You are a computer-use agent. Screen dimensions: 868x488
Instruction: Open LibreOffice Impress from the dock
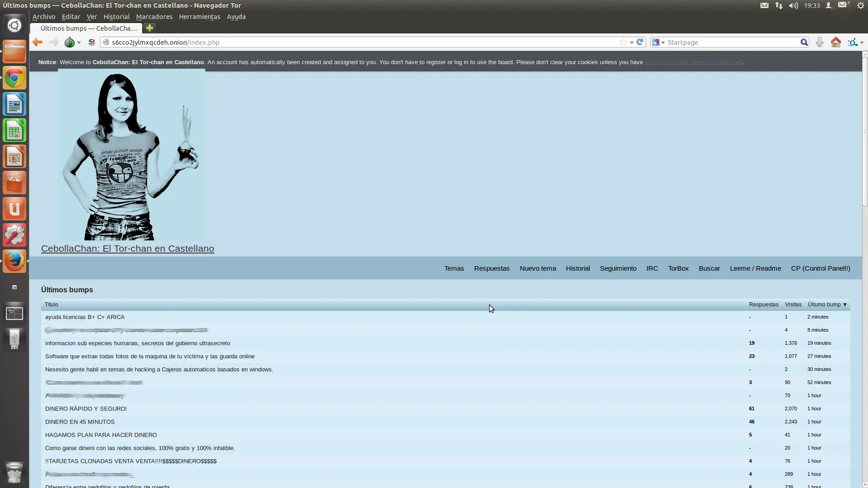point(14,157)
